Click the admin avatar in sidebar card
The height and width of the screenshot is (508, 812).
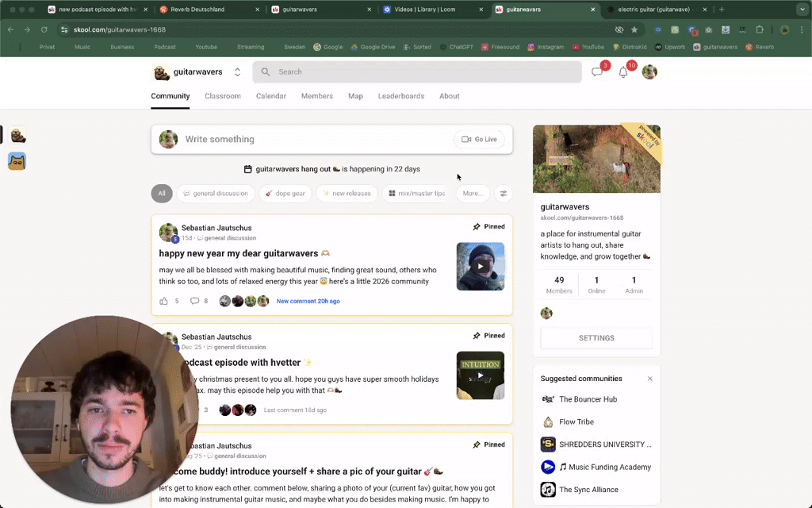(x=546, y=313)
